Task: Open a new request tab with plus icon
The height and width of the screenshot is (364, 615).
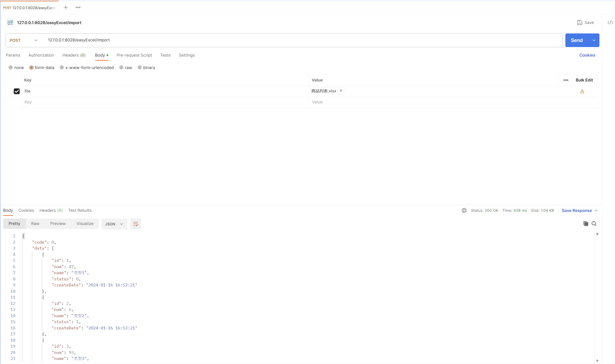Action: (x=66, y=7)
